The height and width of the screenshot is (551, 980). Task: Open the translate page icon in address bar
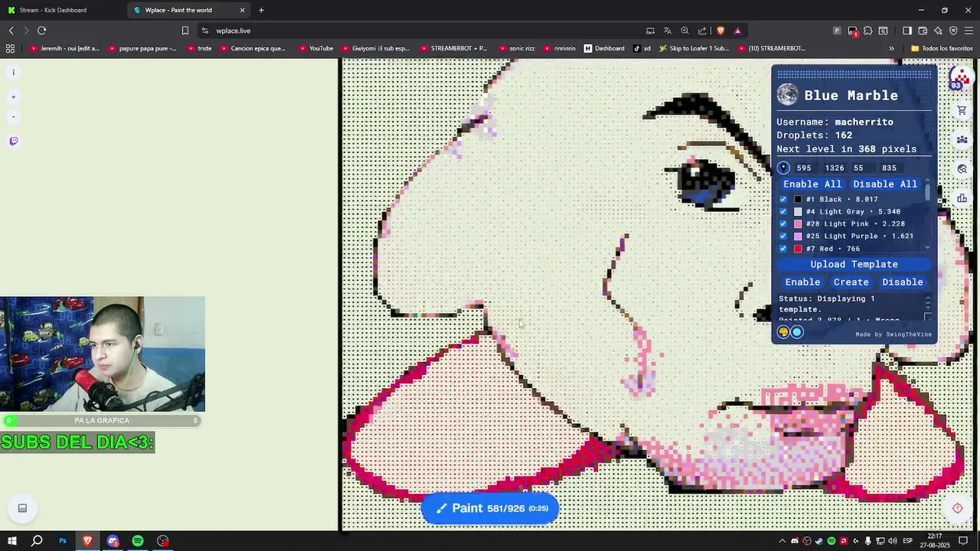668,31
